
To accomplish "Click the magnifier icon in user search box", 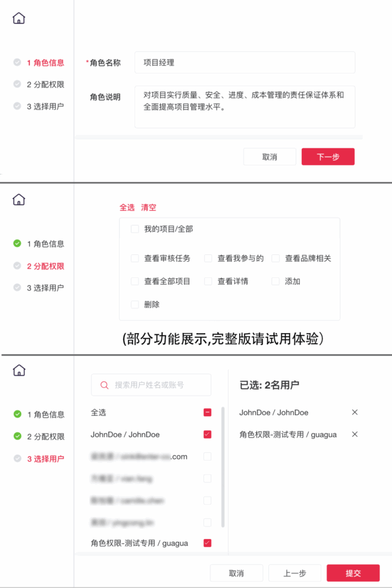I will [105, 385].
